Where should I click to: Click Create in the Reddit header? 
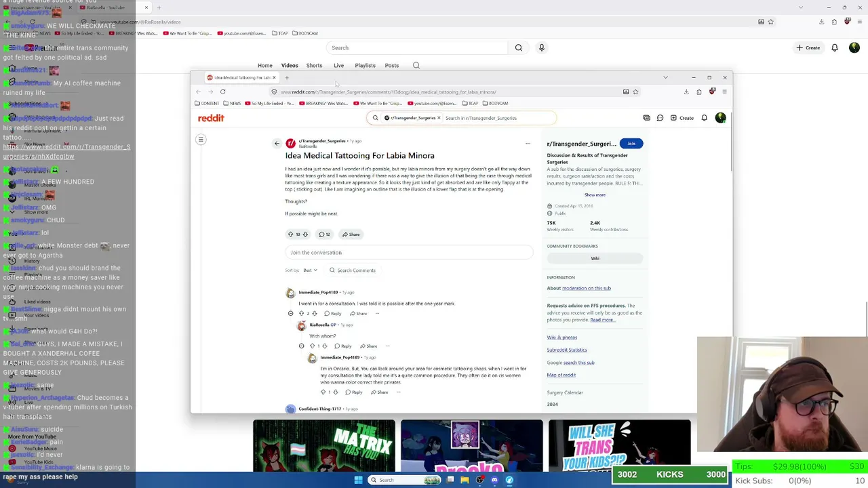click(x=682, y=118)
